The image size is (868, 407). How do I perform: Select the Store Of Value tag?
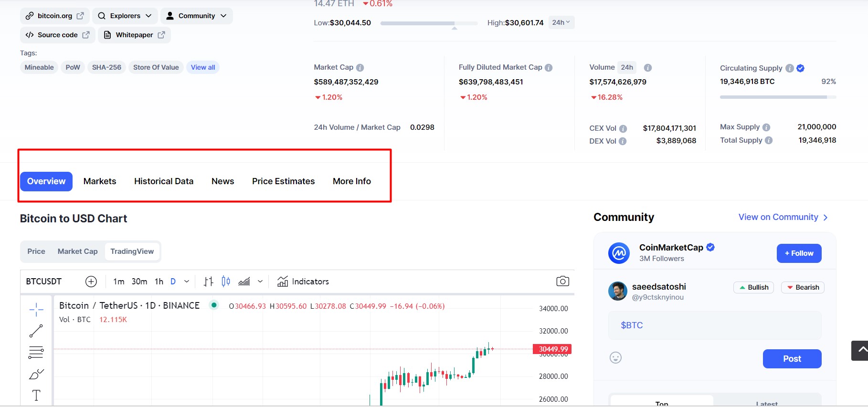[156, 67]
